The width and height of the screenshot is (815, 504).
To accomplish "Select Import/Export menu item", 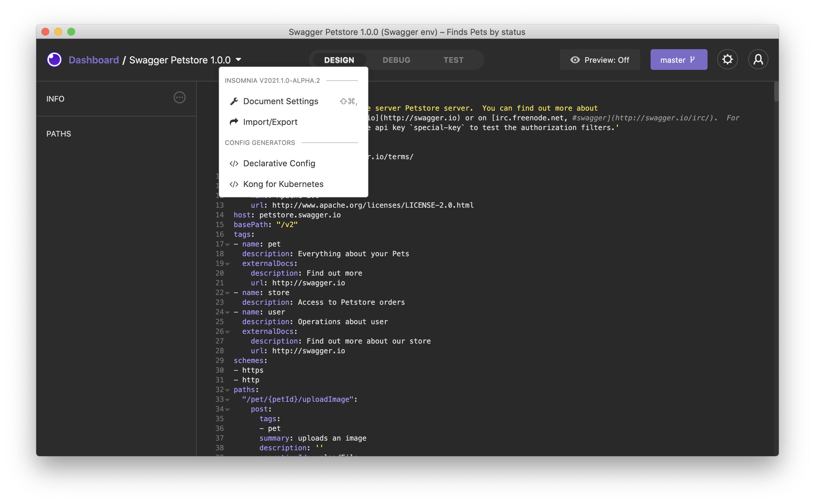I will pos(294,122).
